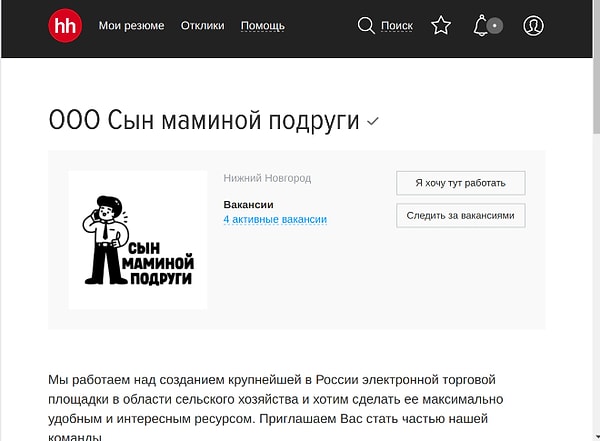Open Мои резюме menu item
This screenshot has height=441, width=600.
132,26
